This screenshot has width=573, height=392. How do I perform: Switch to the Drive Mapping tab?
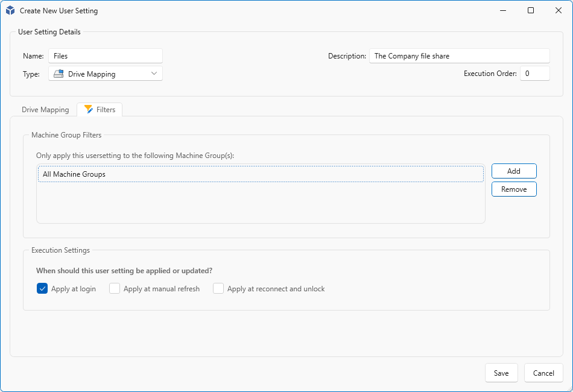click(x=45, y=110)
